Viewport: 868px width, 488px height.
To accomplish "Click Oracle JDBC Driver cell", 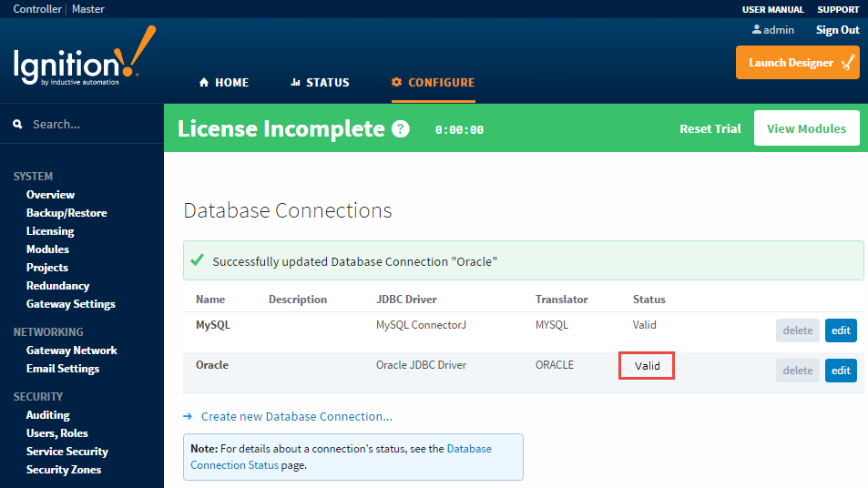I will coord(422,364).
